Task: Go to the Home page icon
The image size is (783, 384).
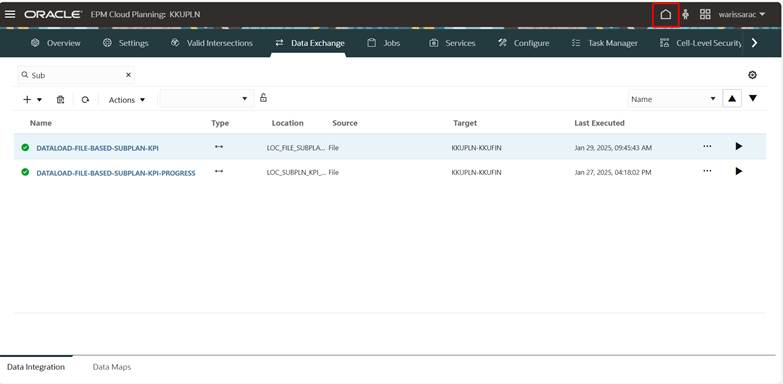Action: pyautogui.click(x=666, y=14)
